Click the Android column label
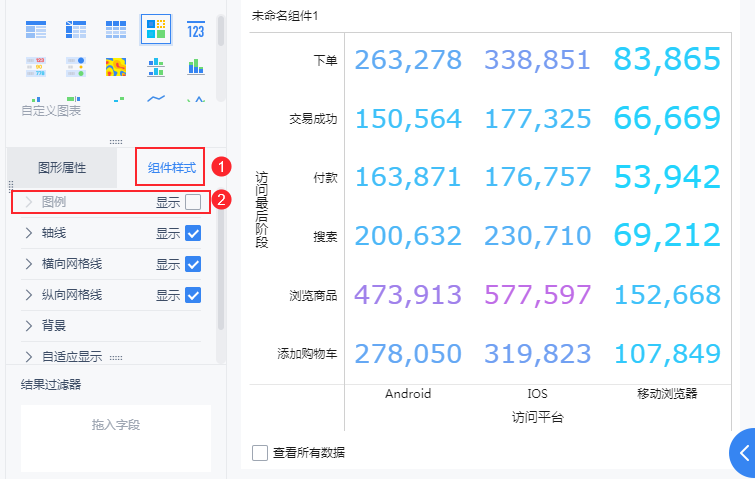 [x=408, y=394]
